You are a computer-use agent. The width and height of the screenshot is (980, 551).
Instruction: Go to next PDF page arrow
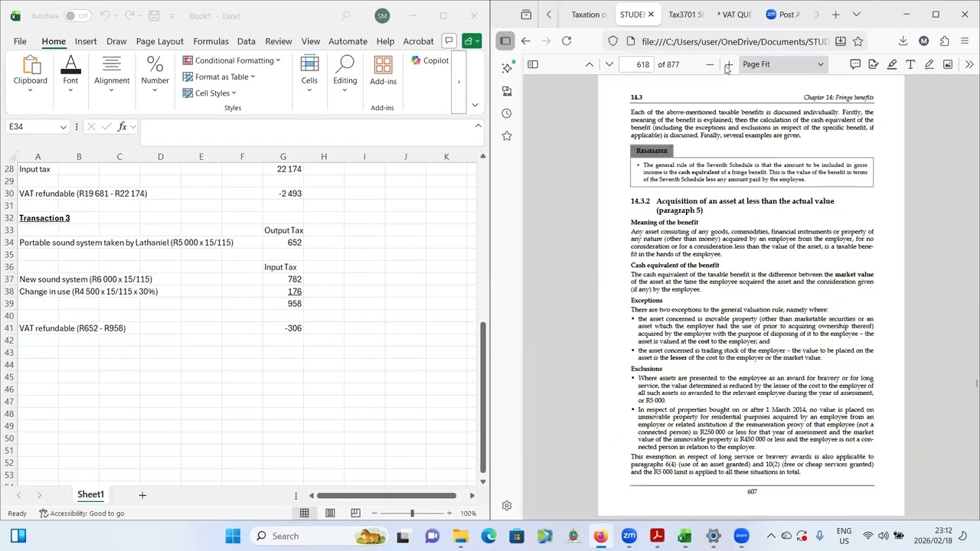click(609, 64)
